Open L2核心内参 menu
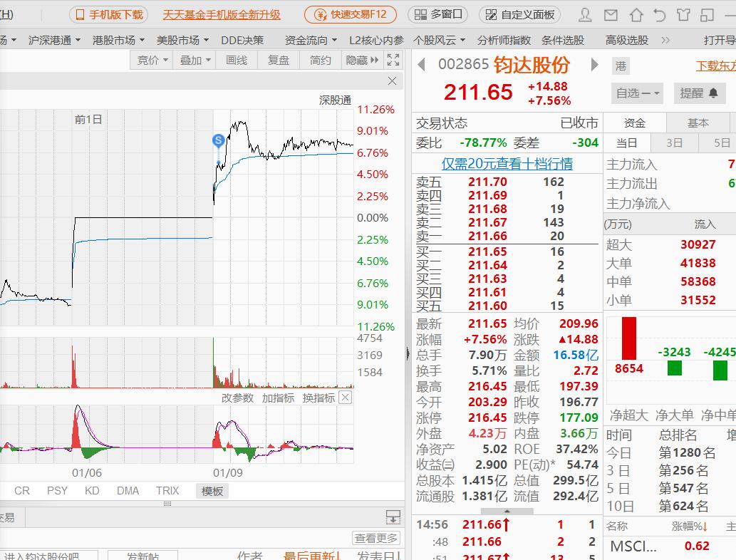 376,41
